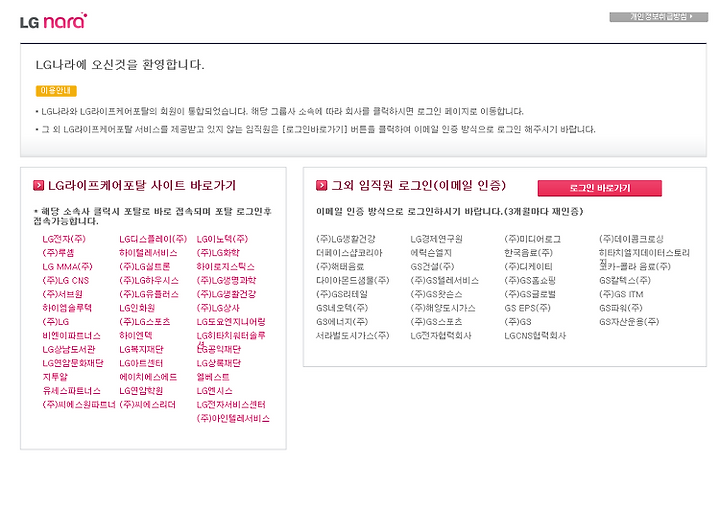Click the LG전자협력회사 entry
The height and width of the screenshot is (508, 720).
click(x=441, y=336)
